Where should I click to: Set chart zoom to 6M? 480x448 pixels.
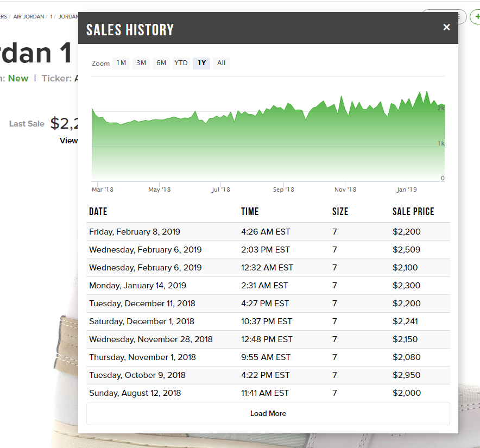(161, 63)
